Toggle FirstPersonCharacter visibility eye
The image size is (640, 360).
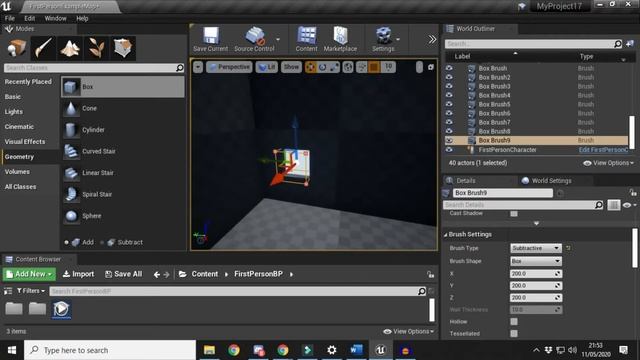[x=449, y=150]
